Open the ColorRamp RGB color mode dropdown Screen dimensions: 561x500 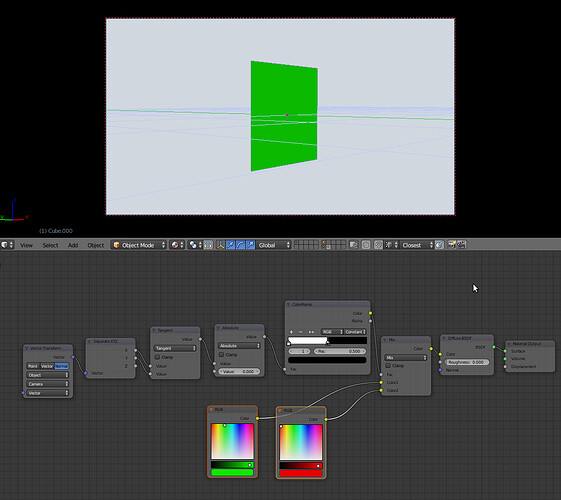click(332, 332)
